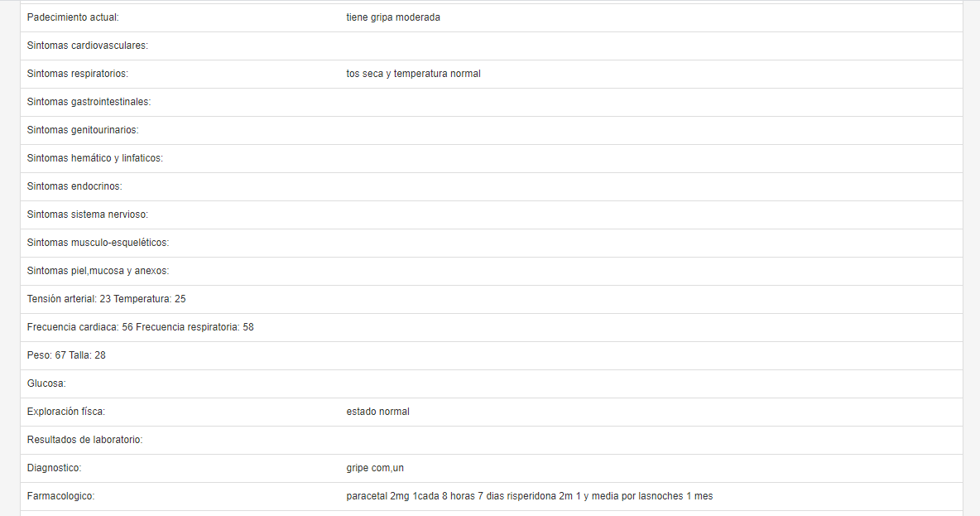Screen dimensions: 980x516
Task: Click the Resultados de laboratorio label
Action: (84, 440)
